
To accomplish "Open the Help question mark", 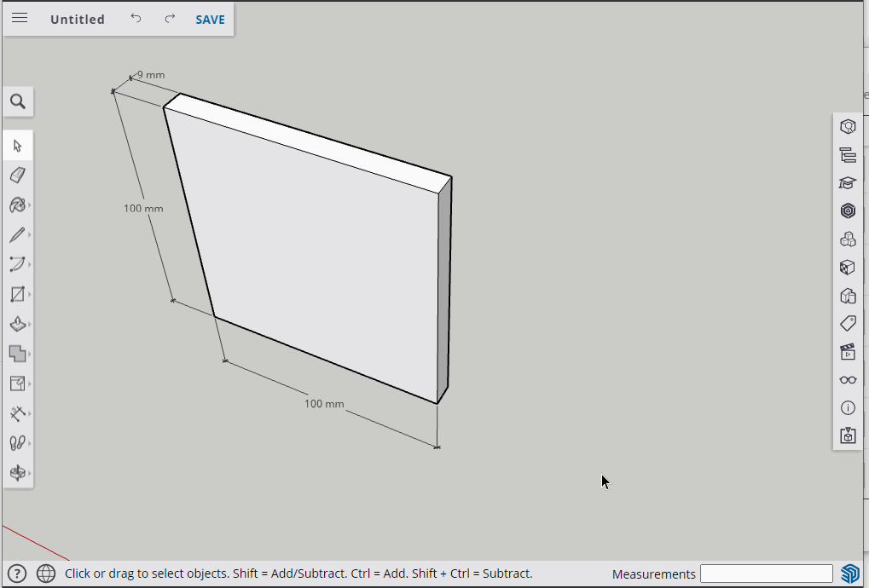I will [x=17, y=574].
